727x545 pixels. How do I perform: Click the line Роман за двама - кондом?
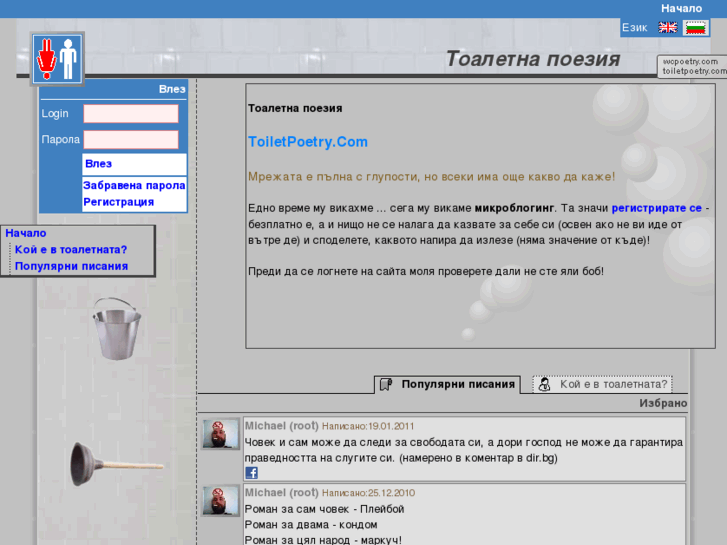pyautogui.click(x=311, y=525)
